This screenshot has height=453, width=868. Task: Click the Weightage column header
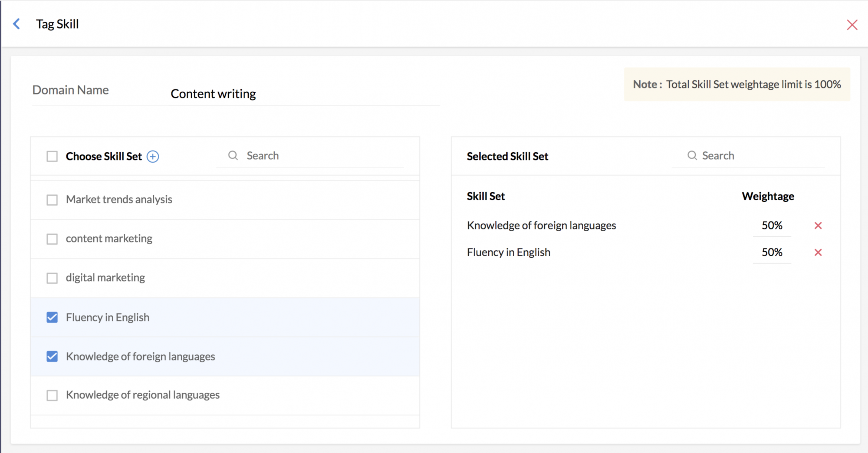coord(768,197)
